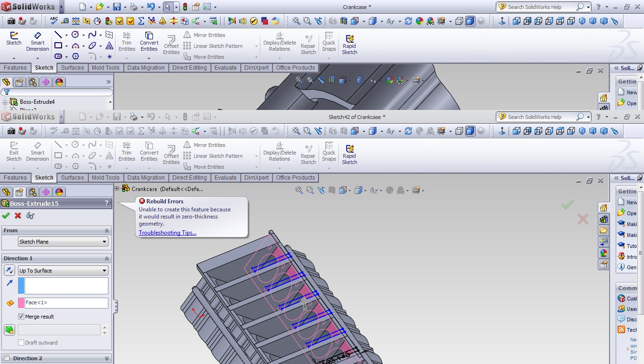Switch to the Features tab in the lower window
Screen dimensions: 644x364
click(x=15, y=178)
